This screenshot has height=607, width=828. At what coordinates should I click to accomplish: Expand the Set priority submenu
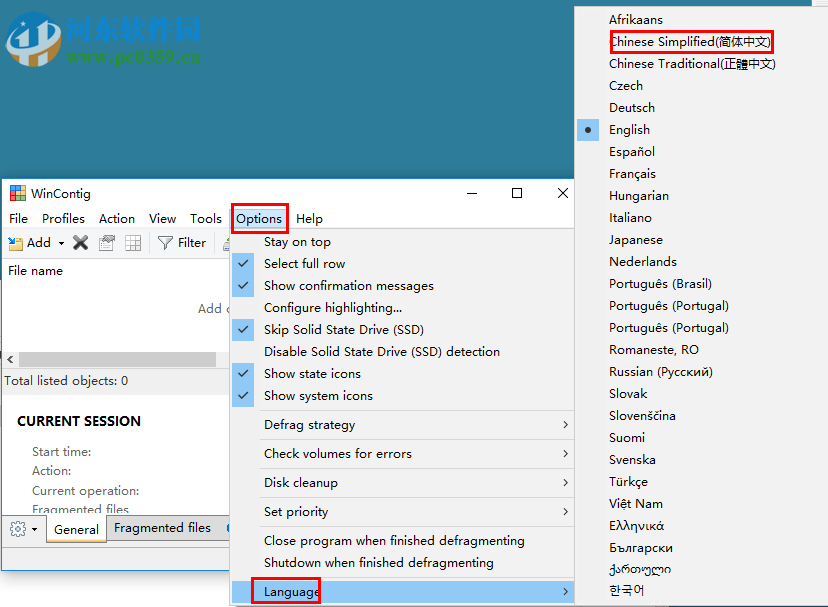[402, 512]
